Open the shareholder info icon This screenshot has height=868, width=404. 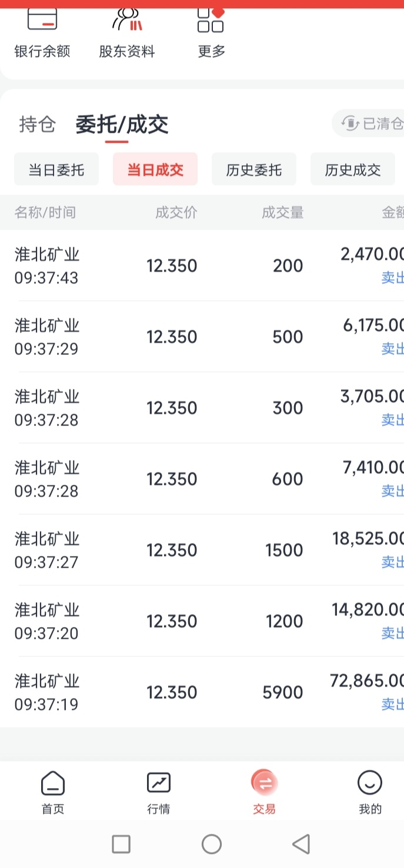click(126, 20)
